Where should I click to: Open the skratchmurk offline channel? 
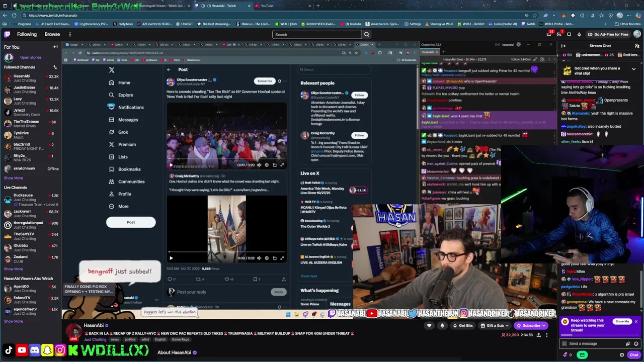point(30,168)
